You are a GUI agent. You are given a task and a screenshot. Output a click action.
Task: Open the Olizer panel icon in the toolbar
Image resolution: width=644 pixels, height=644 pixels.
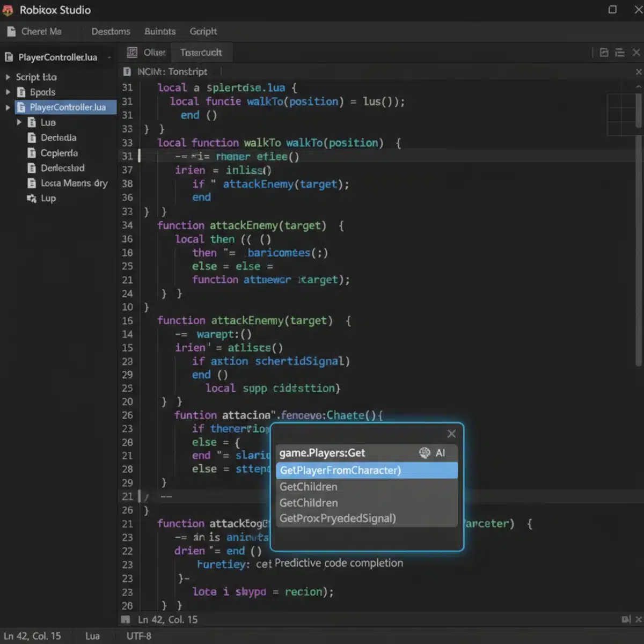131,52
